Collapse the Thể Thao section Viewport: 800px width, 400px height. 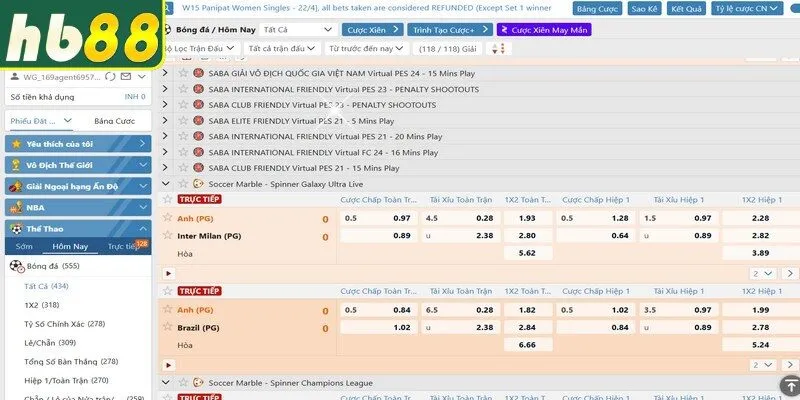tap(78, 229)
